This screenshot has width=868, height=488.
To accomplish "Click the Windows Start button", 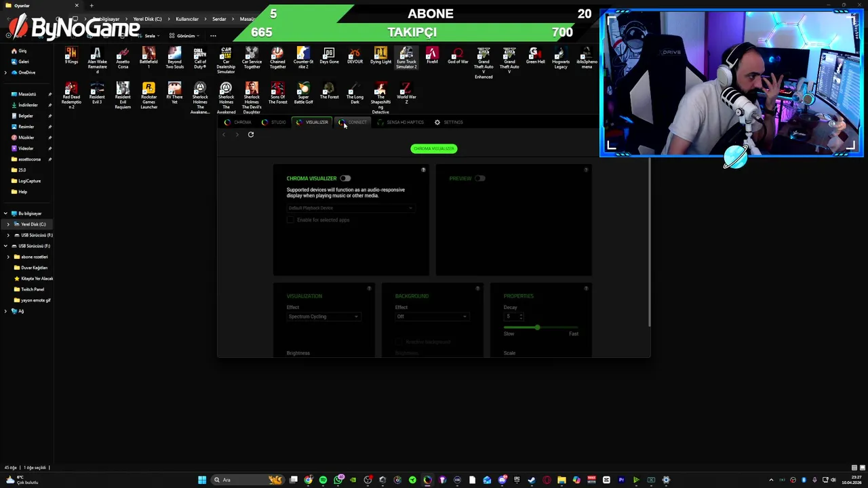I will 202,480.
